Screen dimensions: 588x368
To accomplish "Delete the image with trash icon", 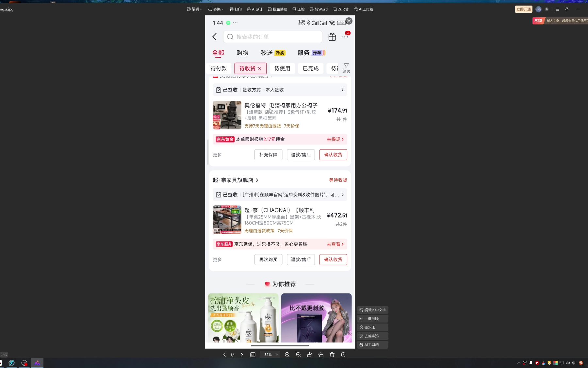I will click(332, 355).
